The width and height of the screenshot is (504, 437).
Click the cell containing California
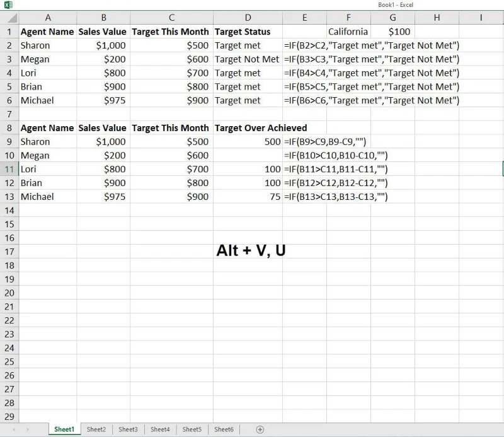click(348, 31)
